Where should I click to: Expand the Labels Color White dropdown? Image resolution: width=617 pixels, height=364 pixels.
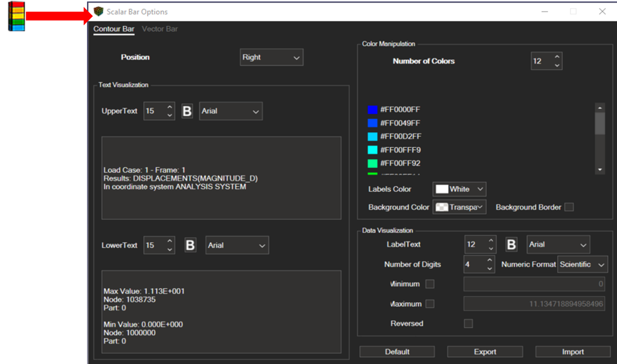click(x=459, y=189)
